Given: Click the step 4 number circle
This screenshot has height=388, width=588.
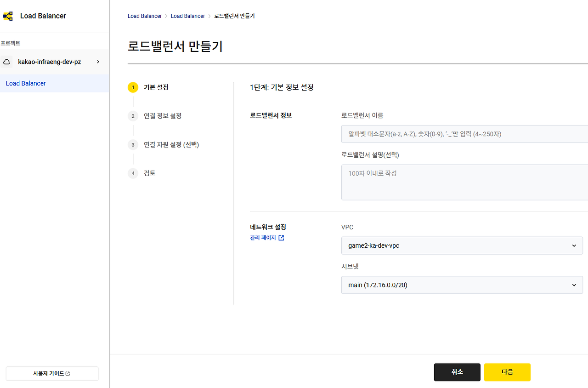Looking at the screenshot, I should click(x=133, y=173).
